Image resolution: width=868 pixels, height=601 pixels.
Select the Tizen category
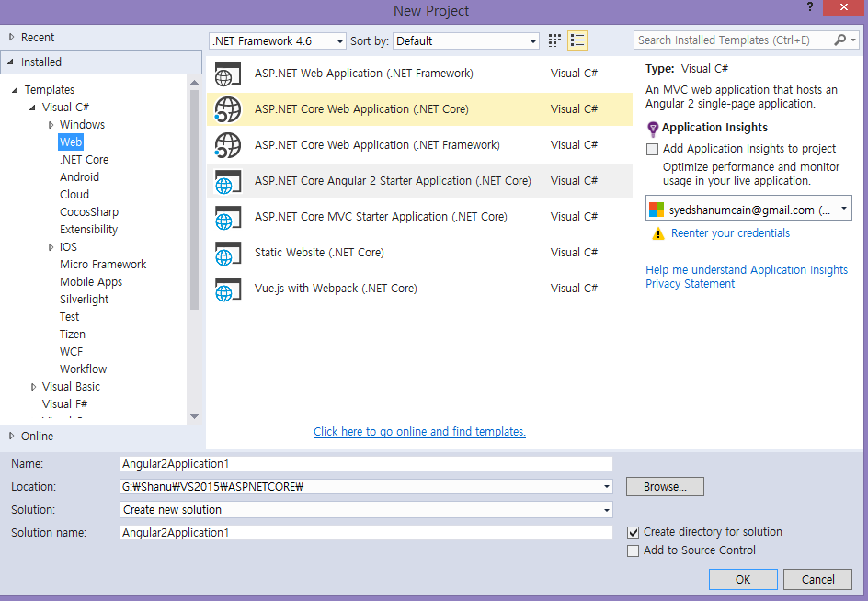click(73, 335)
